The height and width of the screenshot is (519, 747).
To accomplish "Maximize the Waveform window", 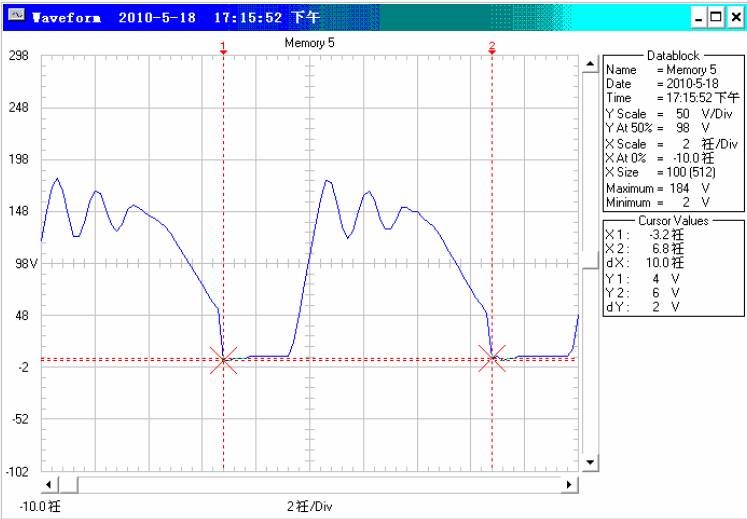I will [x=715, y=17].
